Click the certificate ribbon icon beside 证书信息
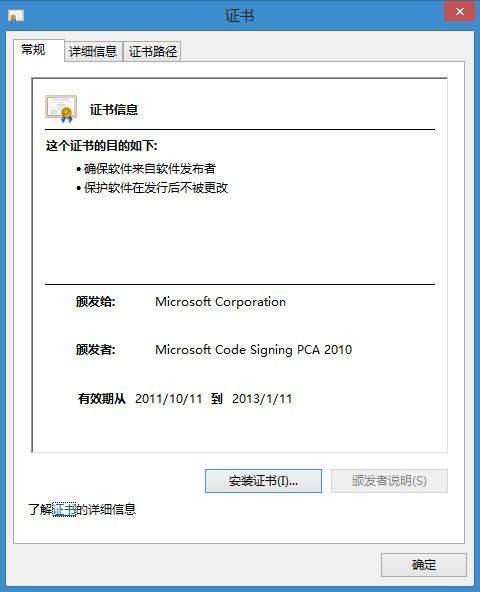The image size is (480, 592). click(61, 109)
